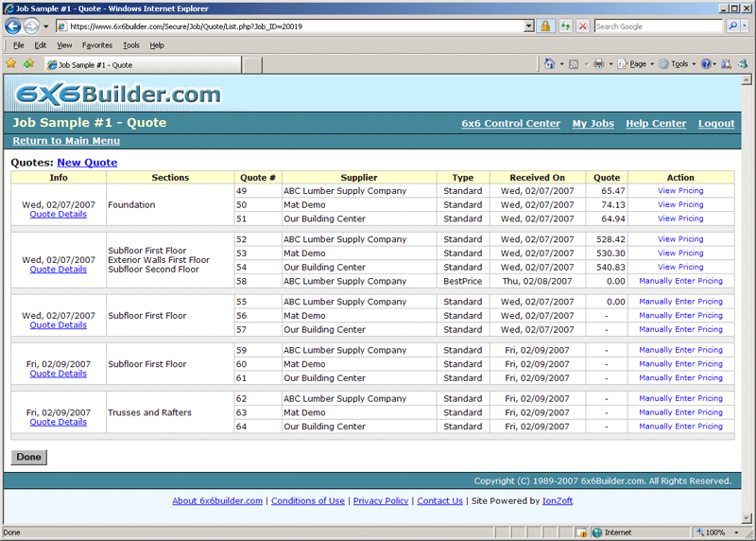Viewport: 756px width, 541px height.
Task: Open Quote Details for the Foundation section
Action: tap(58, 215)
